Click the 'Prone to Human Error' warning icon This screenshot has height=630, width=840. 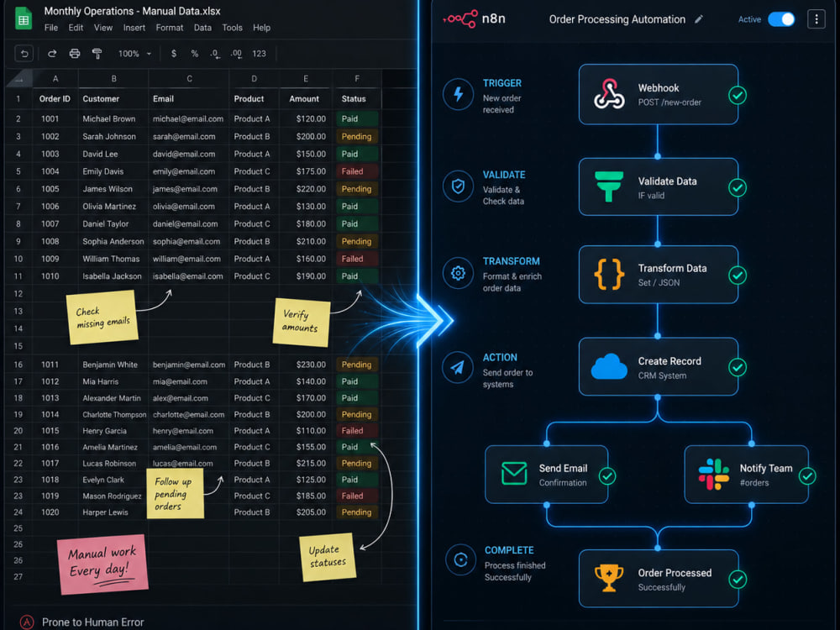pos(27,622)
